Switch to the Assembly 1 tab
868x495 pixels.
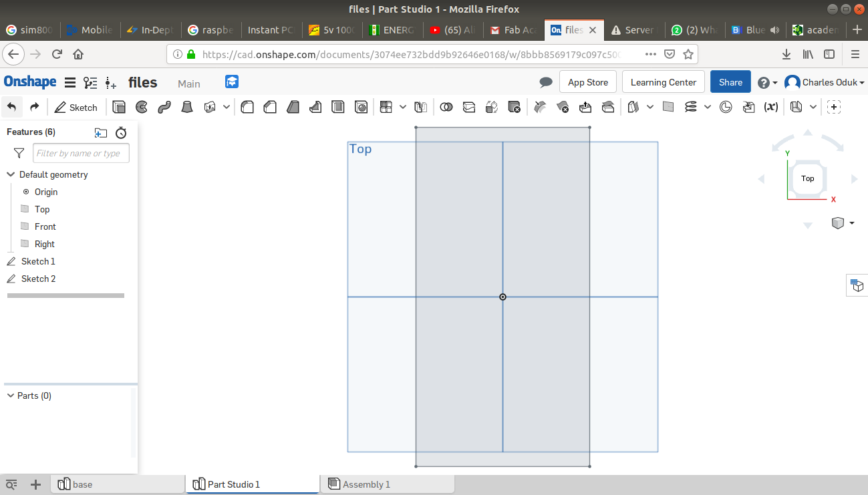tap(388, 484)
